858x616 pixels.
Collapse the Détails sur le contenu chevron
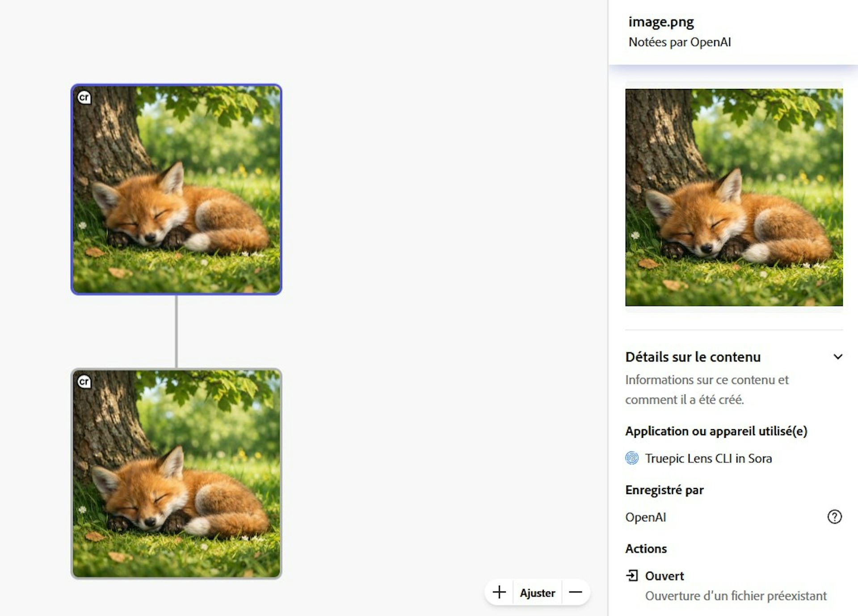(x=838, y=356)
